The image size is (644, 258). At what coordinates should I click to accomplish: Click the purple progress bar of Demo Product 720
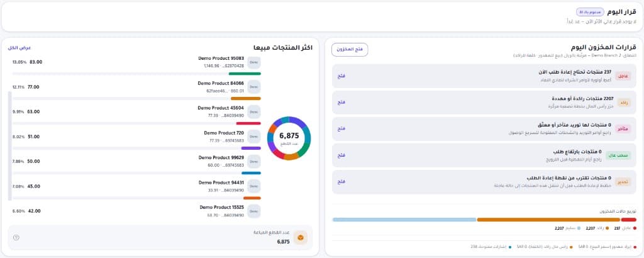(x=251, y=148)
